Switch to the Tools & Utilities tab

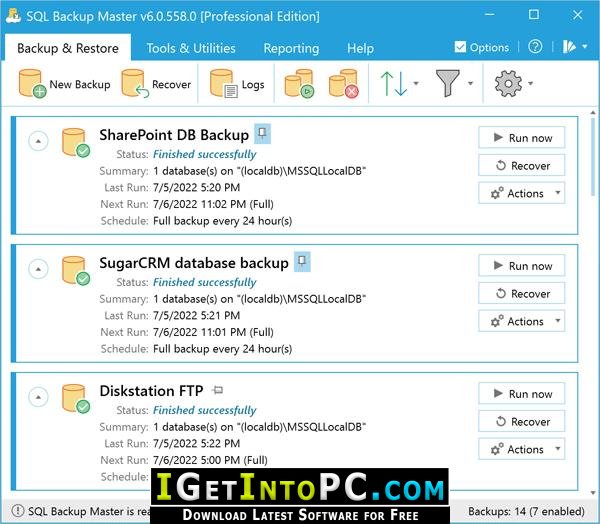coord(189,48)
